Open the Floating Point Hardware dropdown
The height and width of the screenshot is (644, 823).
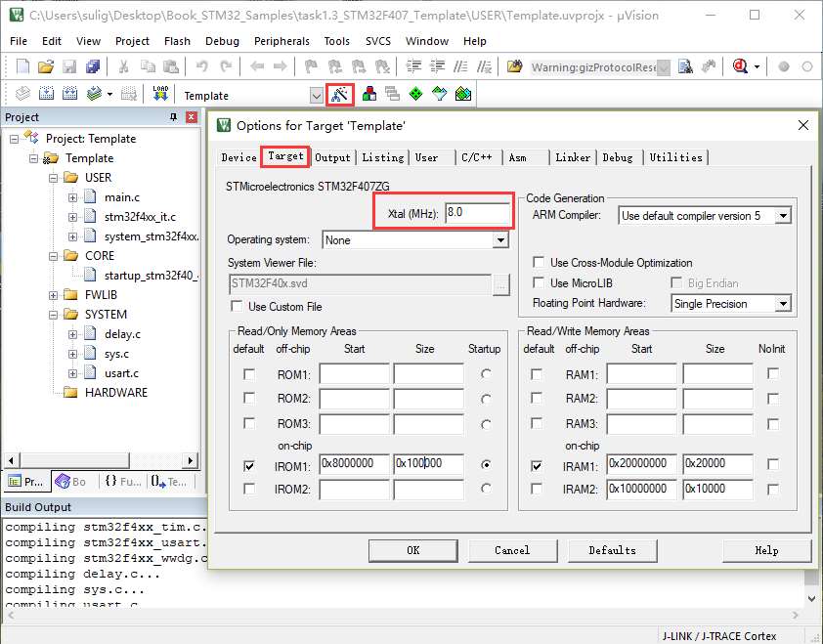coord(783,303)
